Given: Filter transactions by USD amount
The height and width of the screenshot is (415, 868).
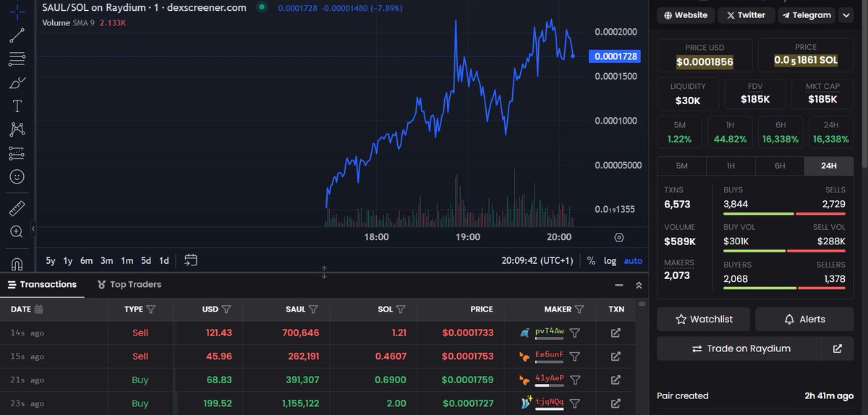Looking at the screenshot, I should [x=226, y=309].
